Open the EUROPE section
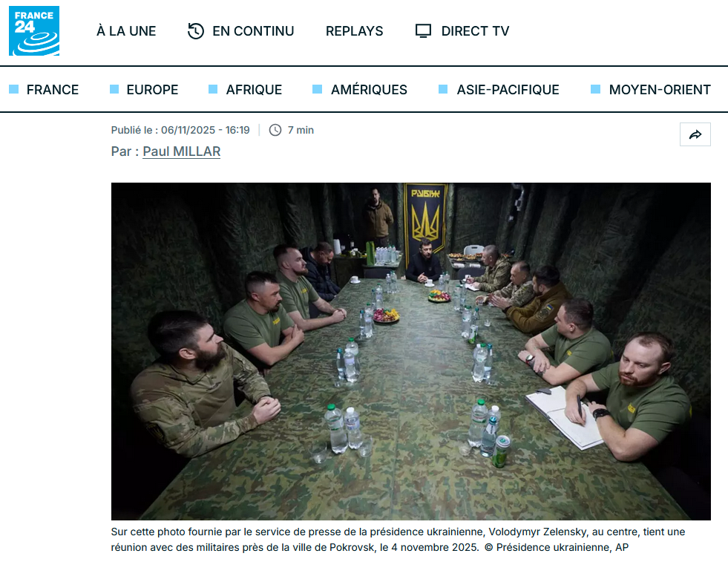 coord(152,90)
